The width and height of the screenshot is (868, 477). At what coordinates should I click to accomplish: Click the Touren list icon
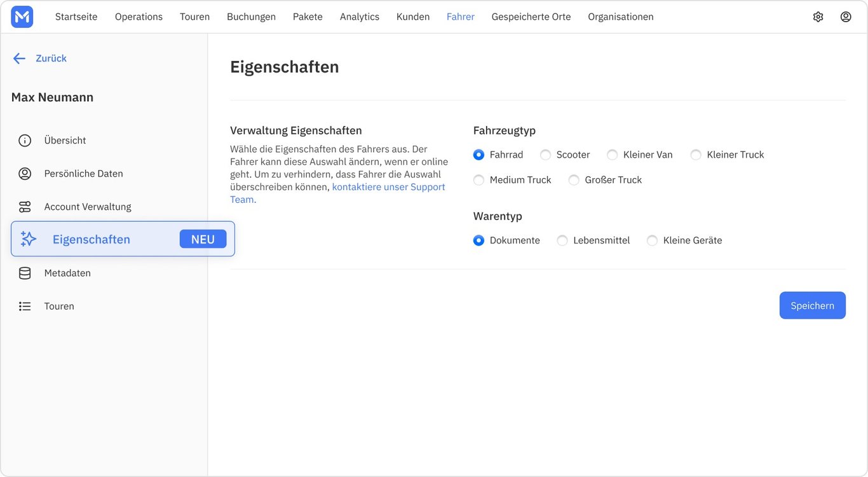point(25,306)
